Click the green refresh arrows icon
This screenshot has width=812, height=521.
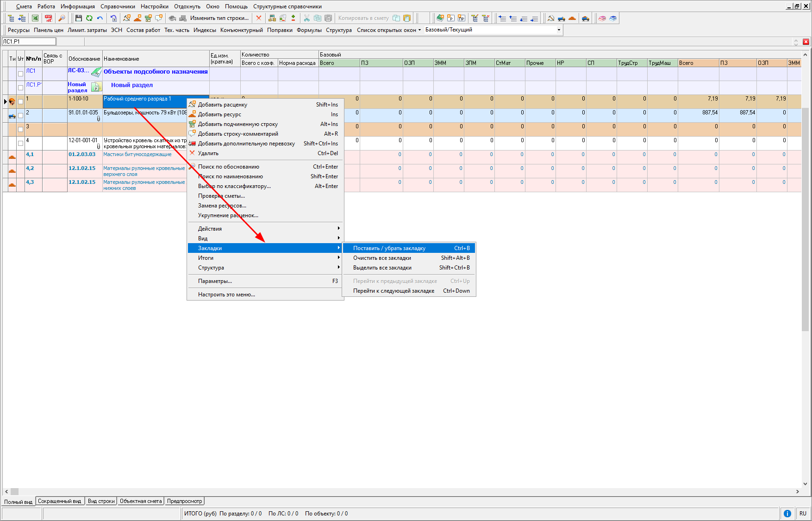[89, 18]
